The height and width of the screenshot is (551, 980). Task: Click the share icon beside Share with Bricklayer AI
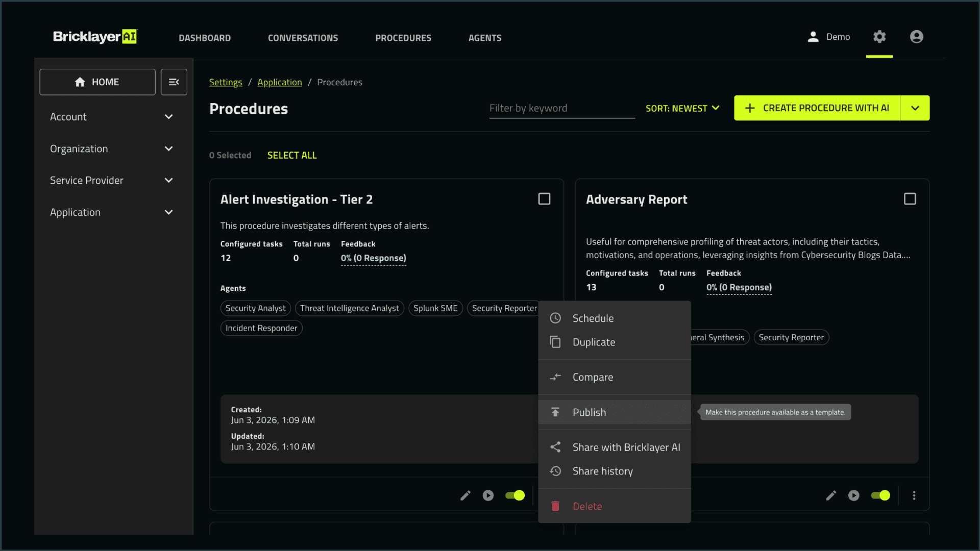(555, 447)
